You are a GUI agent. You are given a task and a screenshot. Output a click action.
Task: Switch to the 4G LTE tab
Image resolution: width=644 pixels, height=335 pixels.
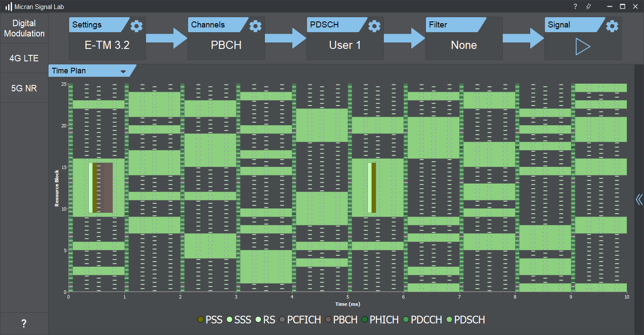pos(24,58)
